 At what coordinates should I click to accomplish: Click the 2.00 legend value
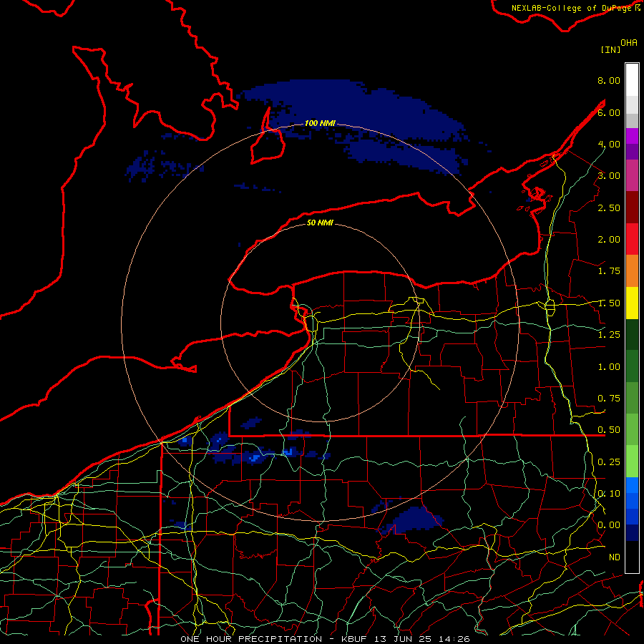[609, 240]
